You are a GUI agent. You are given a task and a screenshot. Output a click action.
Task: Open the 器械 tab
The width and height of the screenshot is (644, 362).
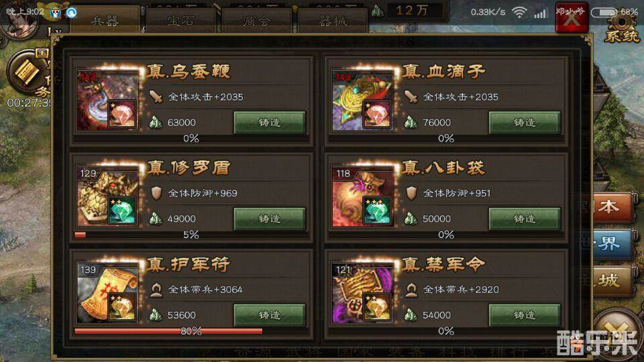coord(332,19)
